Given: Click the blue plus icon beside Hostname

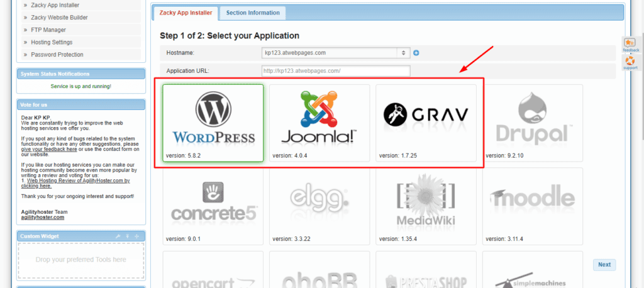Looking at the screenshot, I should point(416,53).
